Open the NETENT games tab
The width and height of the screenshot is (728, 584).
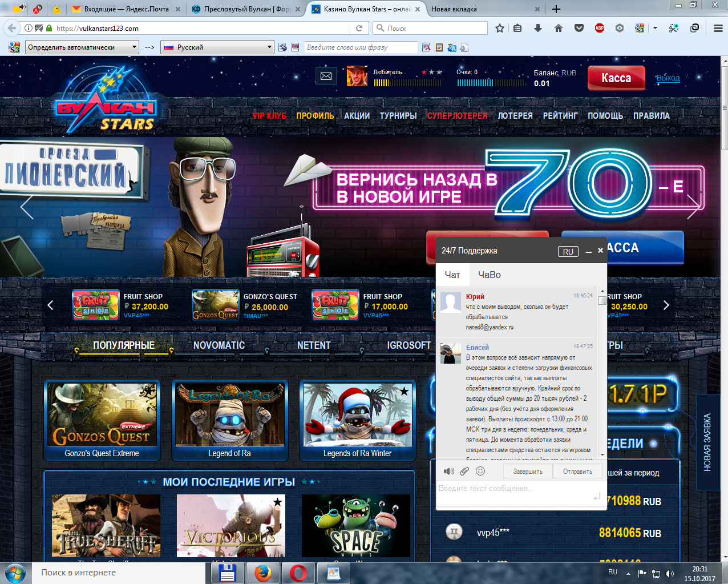click(x=314, y=345)
